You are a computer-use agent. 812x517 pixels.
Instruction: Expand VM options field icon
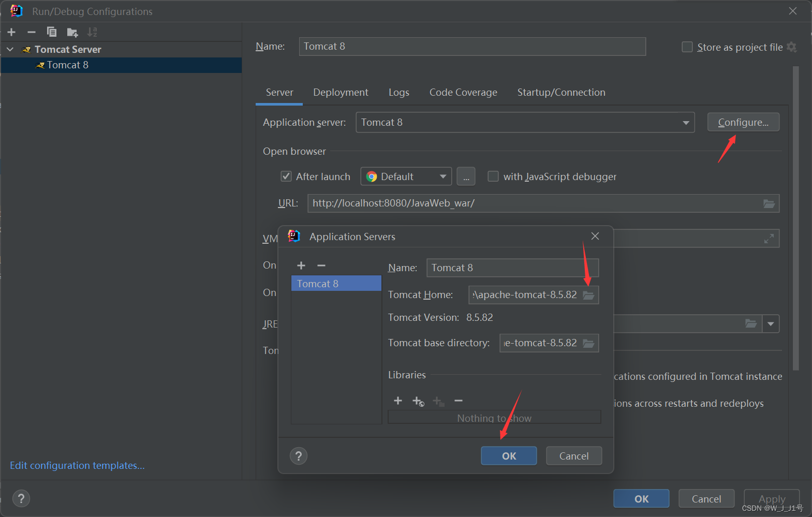[x=769, y=239]
